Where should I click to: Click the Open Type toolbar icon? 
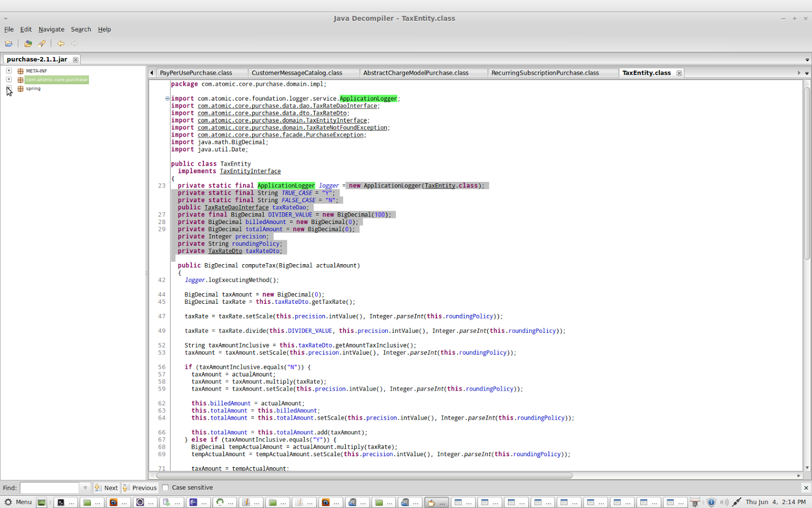(28, 44)
